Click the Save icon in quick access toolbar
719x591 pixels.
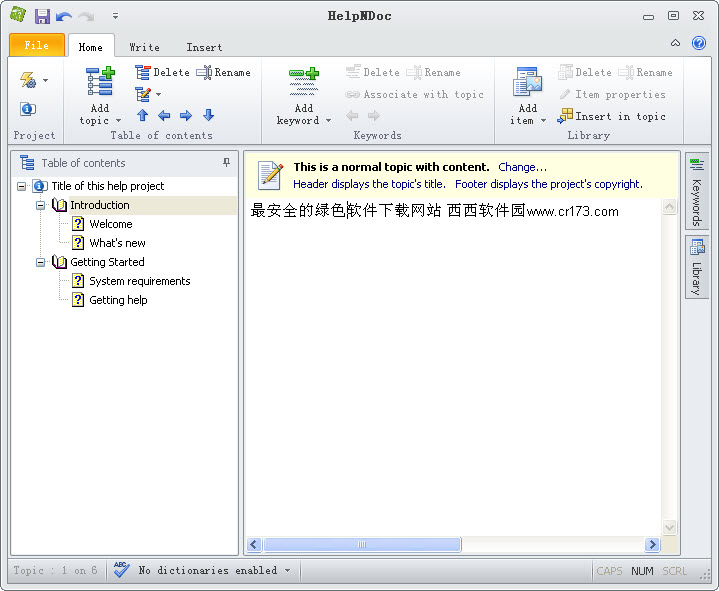pyautogui.click(x=42, y=17)
